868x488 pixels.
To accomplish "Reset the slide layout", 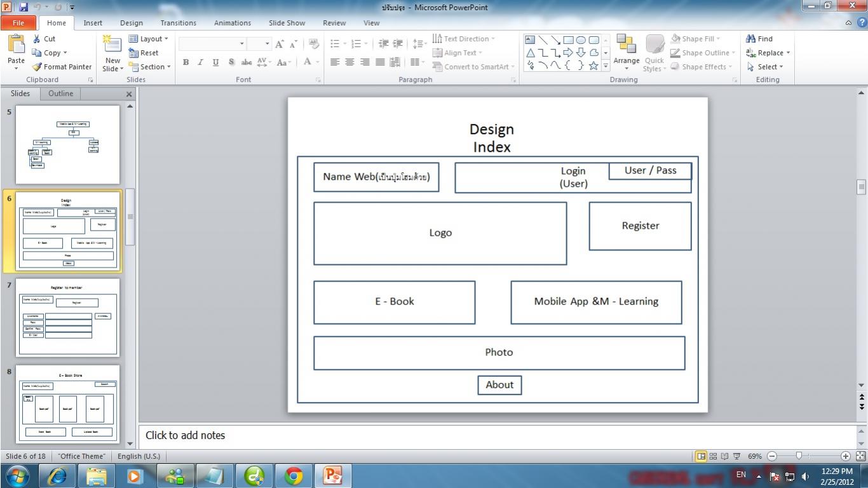I will pos(144,53).
